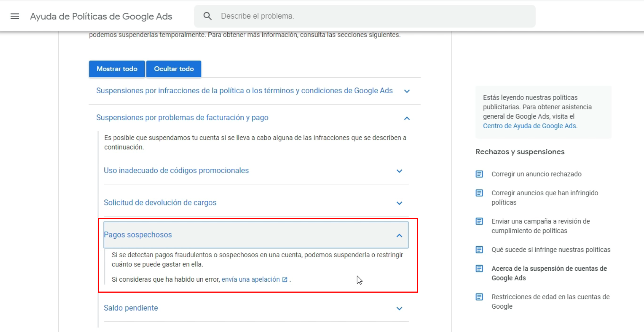Collapse Suspensiones por problemas de facturación y pago
This screenshot has width=644, height=332.
(x=182, y=118)
